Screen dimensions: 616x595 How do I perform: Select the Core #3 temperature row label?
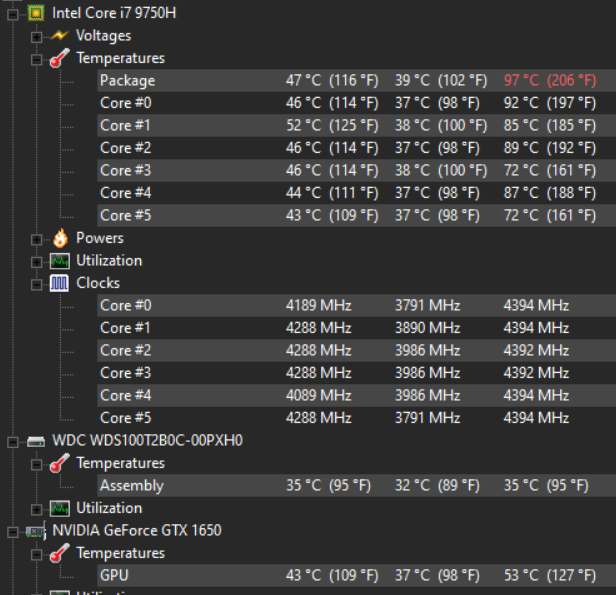(125, 170)
